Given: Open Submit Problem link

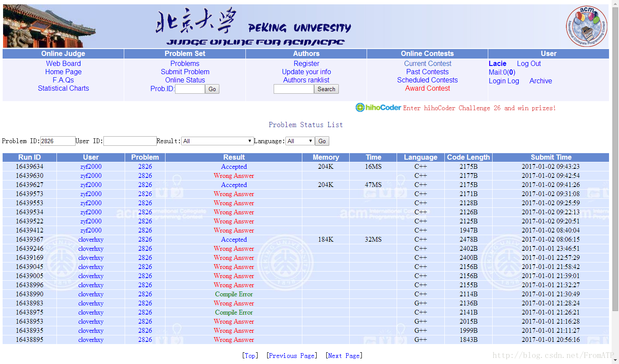Looking at the screenshot, I should click(185, 72).
